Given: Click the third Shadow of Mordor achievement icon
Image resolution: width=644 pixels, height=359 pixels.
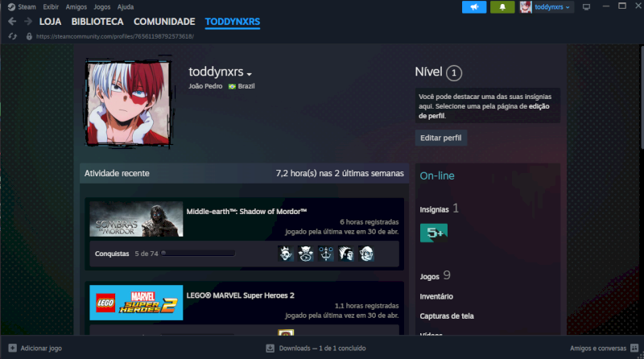Looking at the screenshot, I should (x=326, y=254).
